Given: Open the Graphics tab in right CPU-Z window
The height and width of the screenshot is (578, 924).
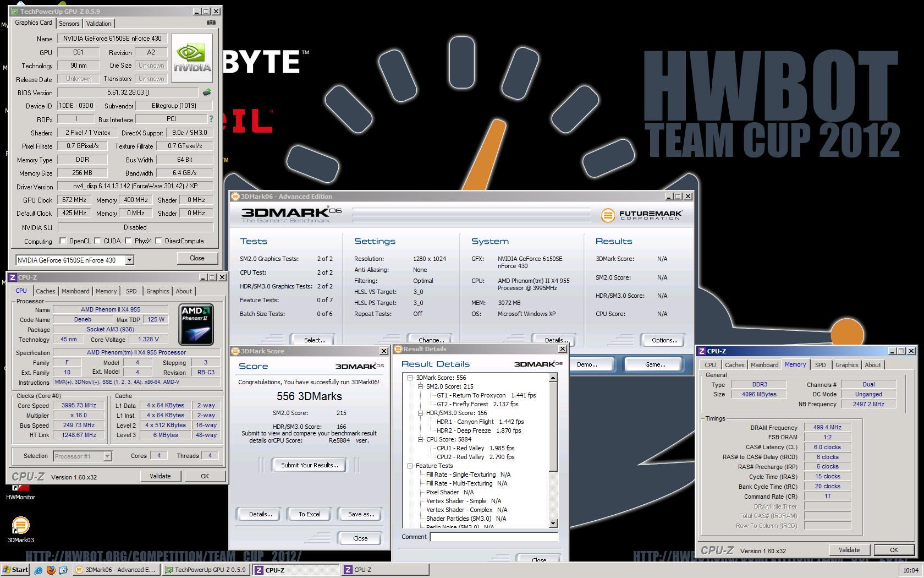Looking at the screenshot, I should click(x=846, y=365).
